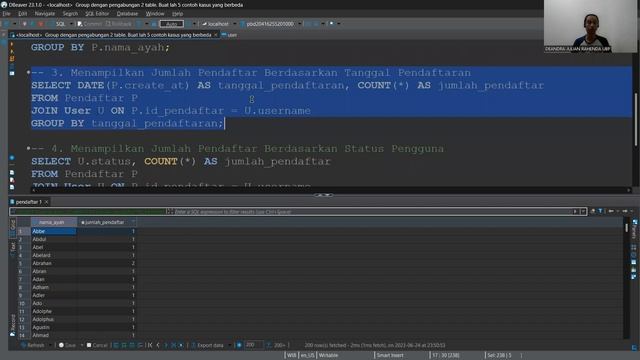The height and width of the screenshot is (360, 640).
Task: Open the Navigate menu
Action: [44, 13]
